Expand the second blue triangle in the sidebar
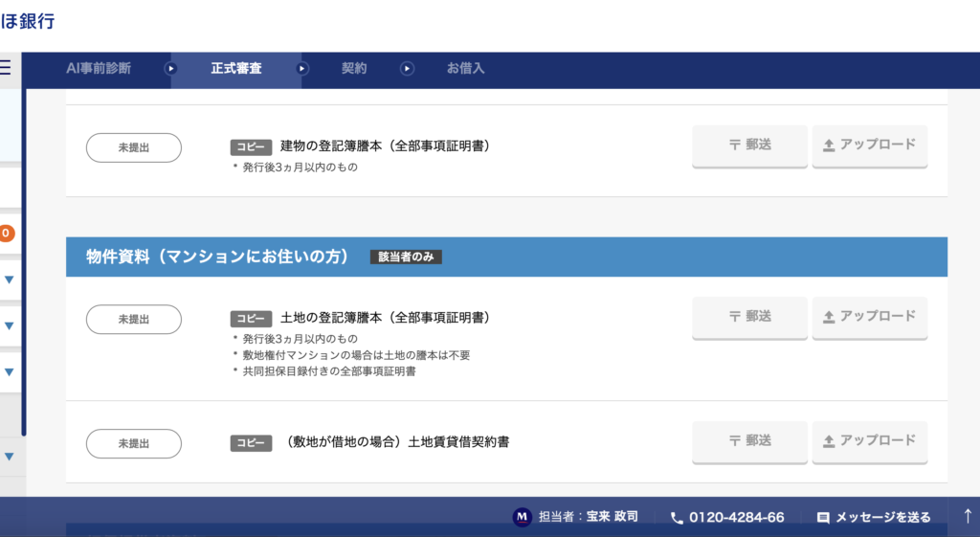Screen dimensions: 980x537 pyautogui.click(x=9, y=326)
